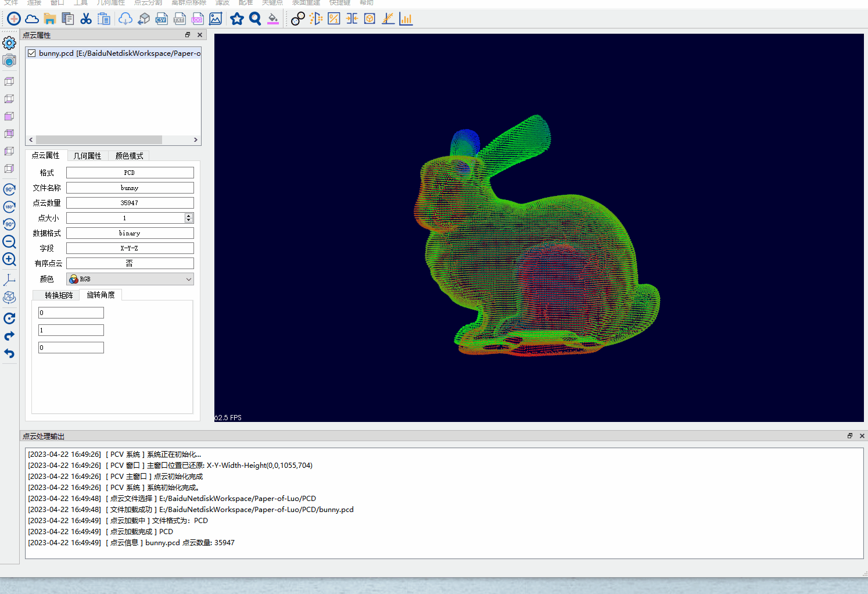Click the two linked circles icon
This screenshot has width=868, height=594.
pos(298,19)
